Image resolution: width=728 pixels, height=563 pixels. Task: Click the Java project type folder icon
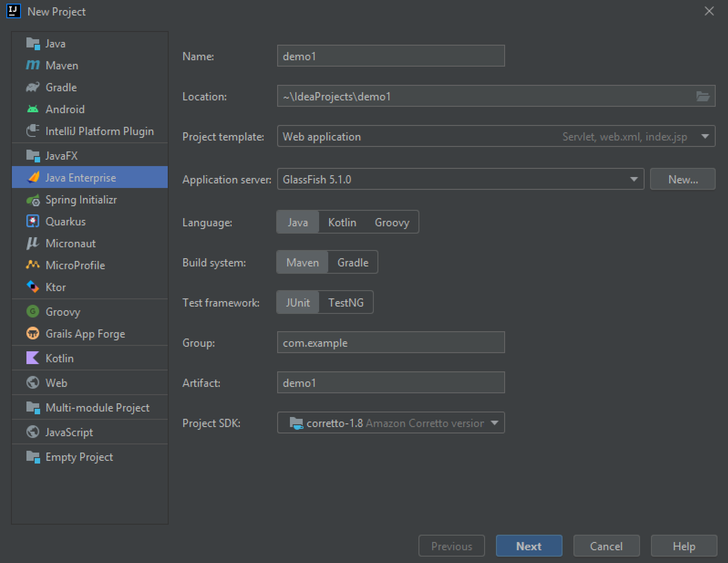tap(33, 43)
